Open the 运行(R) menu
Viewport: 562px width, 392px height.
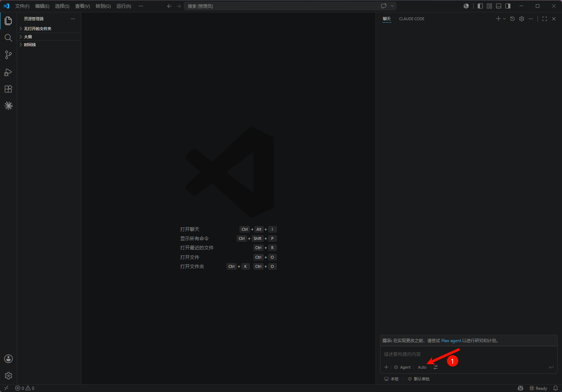coord(124,6)
